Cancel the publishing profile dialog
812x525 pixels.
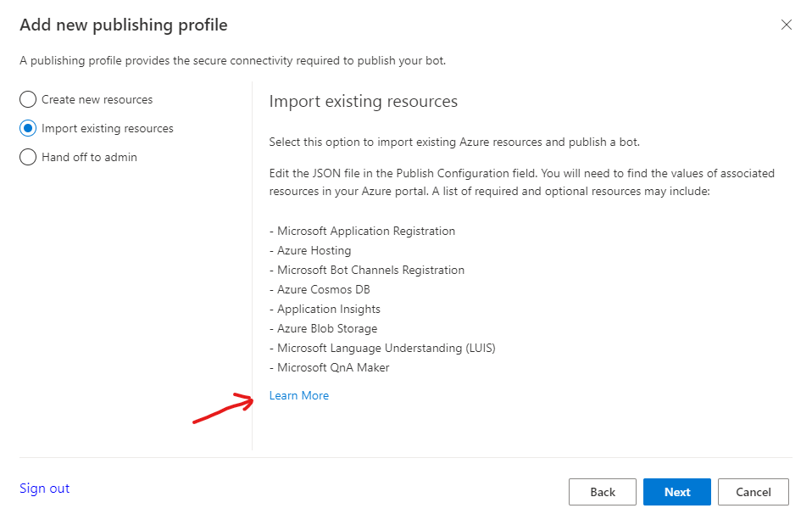tap(753, 492)
